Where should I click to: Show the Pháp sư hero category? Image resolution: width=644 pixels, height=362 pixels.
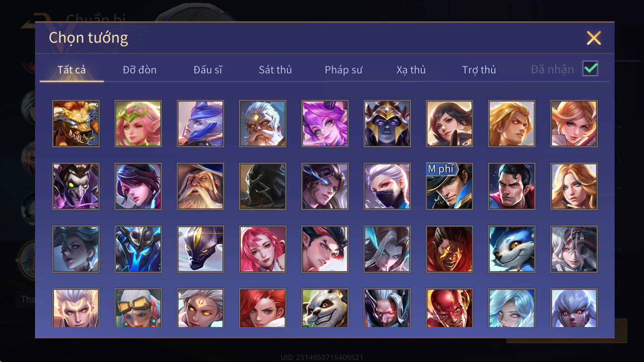(x=343, y=70)
